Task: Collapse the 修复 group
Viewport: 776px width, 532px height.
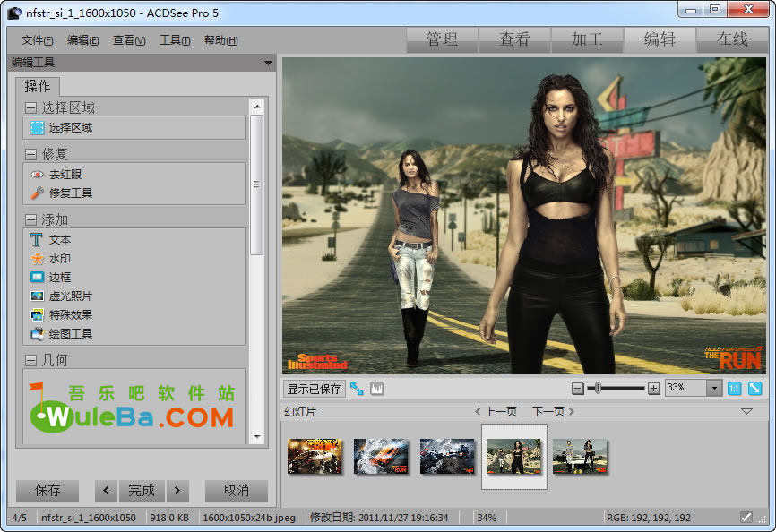Action: pos(30,154)
